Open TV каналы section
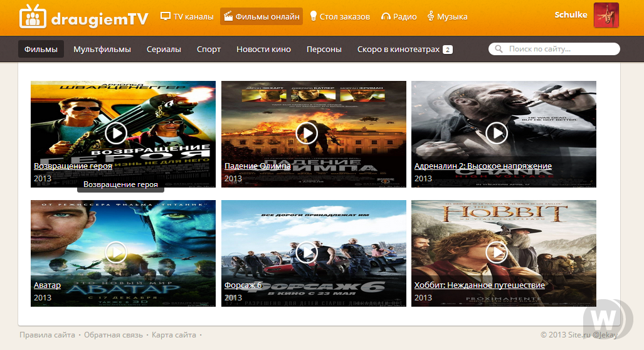The height and width of the screenshot is (350, 644). click(187, 17)
